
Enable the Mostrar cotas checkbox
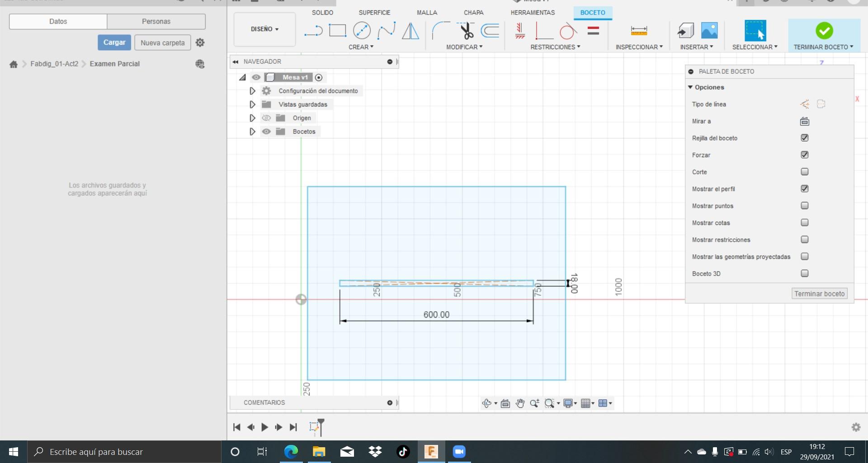804,223
